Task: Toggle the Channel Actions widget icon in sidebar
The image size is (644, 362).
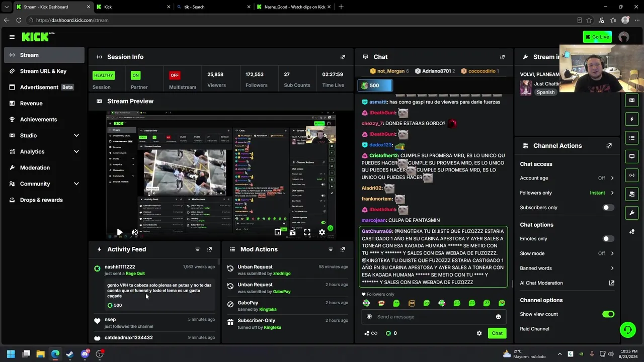Action: click(x=632, y=194)
